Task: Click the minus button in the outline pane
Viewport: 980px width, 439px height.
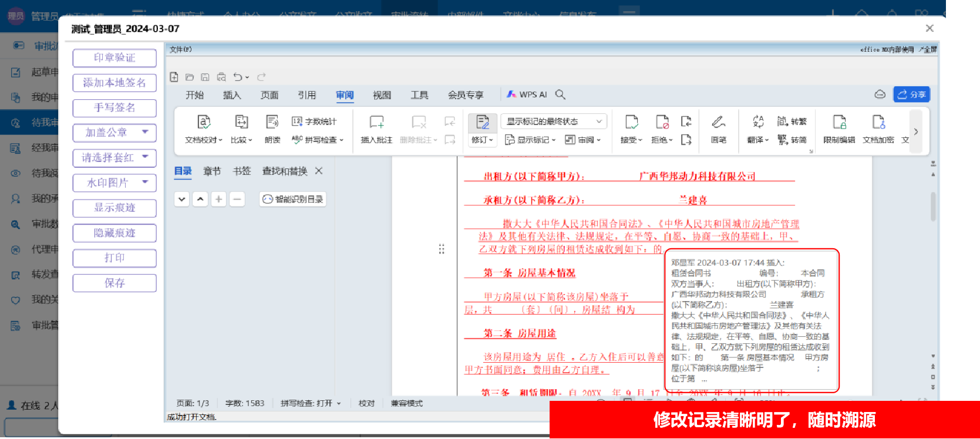Action: coord(237,199)
